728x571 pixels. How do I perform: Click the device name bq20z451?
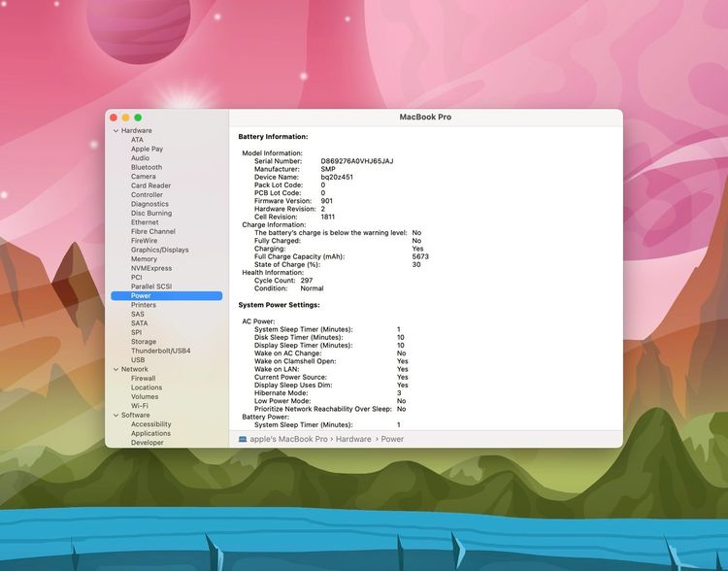[337, 177]
